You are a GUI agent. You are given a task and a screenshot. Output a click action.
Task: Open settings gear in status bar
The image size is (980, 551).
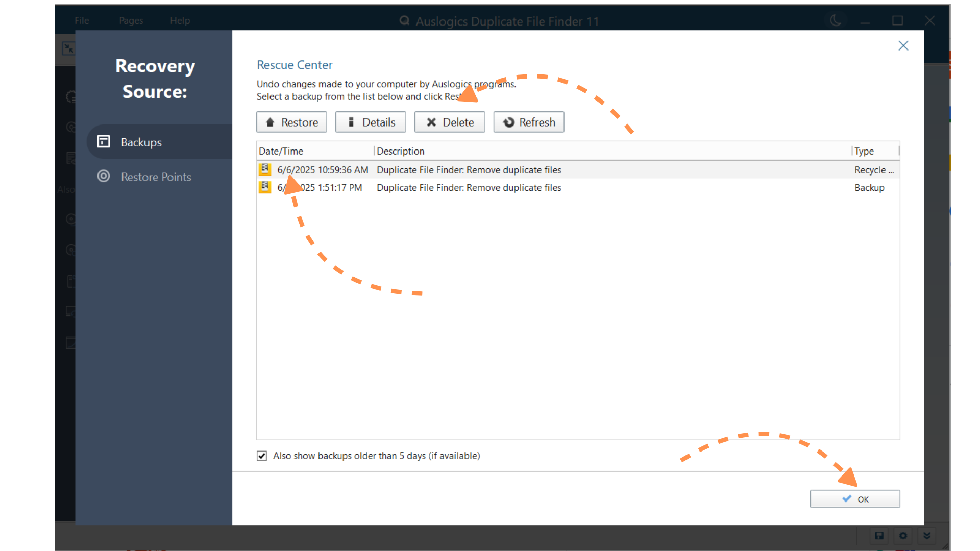click(903, 536)
